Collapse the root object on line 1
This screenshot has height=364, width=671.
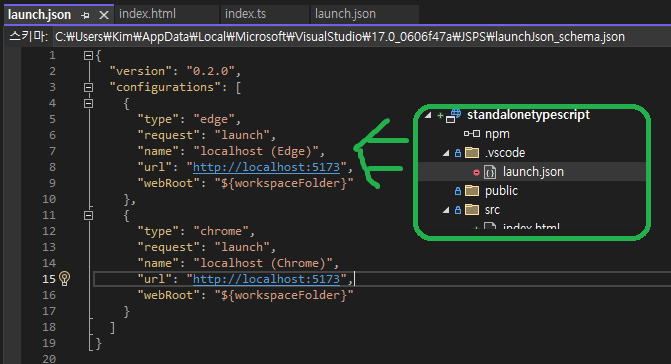tap(88, 55)
